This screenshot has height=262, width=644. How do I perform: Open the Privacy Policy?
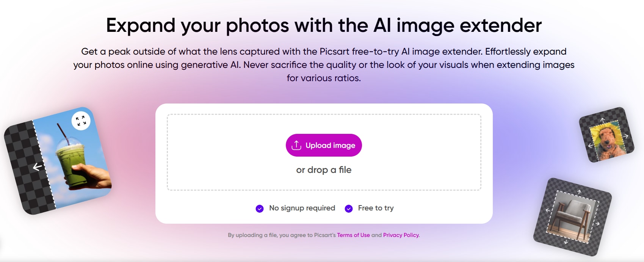tap(400, 235)
